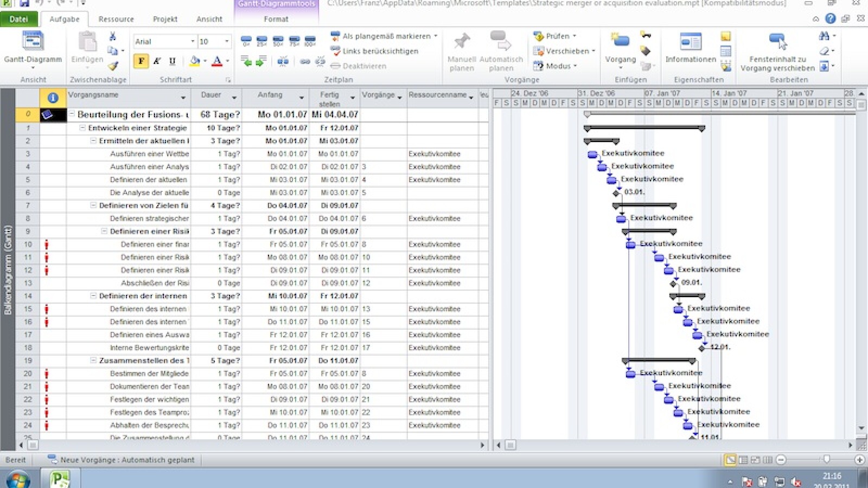Adjust the zoom slider in status bar
The height and width of the screenshot is (488, 868).
tap(826, 460)
